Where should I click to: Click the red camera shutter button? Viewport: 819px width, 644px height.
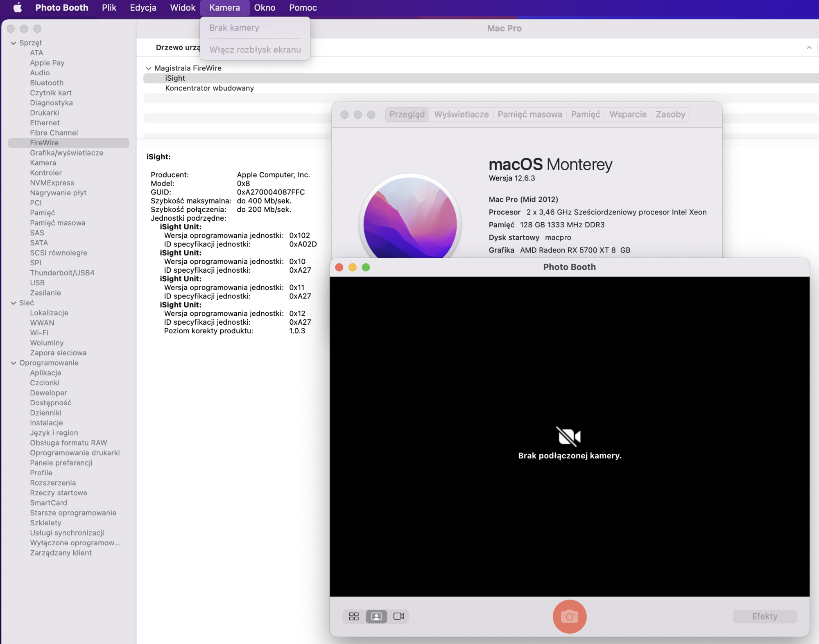[x=569, y=616]
